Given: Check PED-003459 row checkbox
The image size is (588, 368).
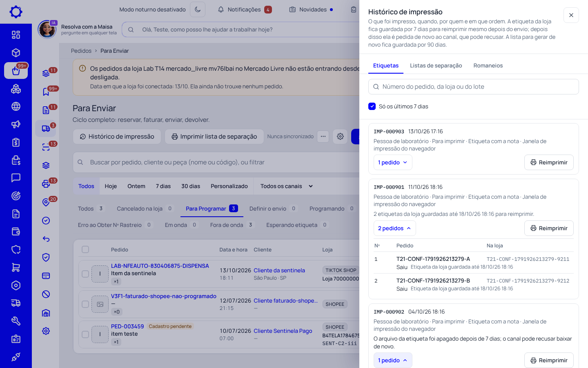Looking at the screenshot, I should pos(85,334).
